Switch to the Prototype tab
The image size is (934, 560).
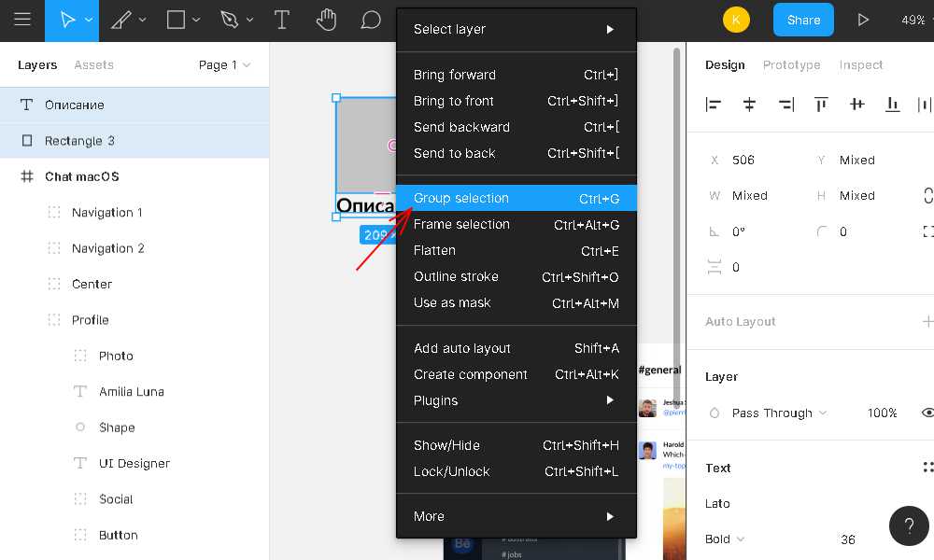point(791,64)
